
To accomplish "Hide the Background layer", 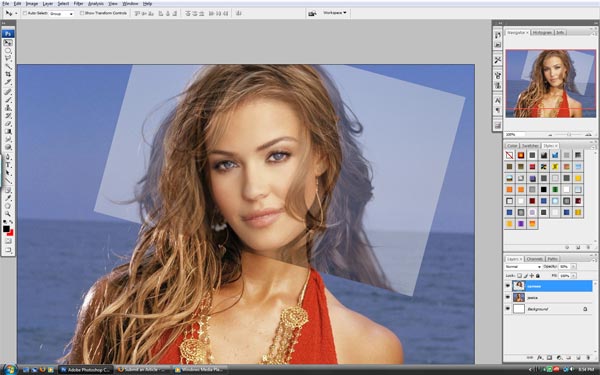I will tap(508, 308).
